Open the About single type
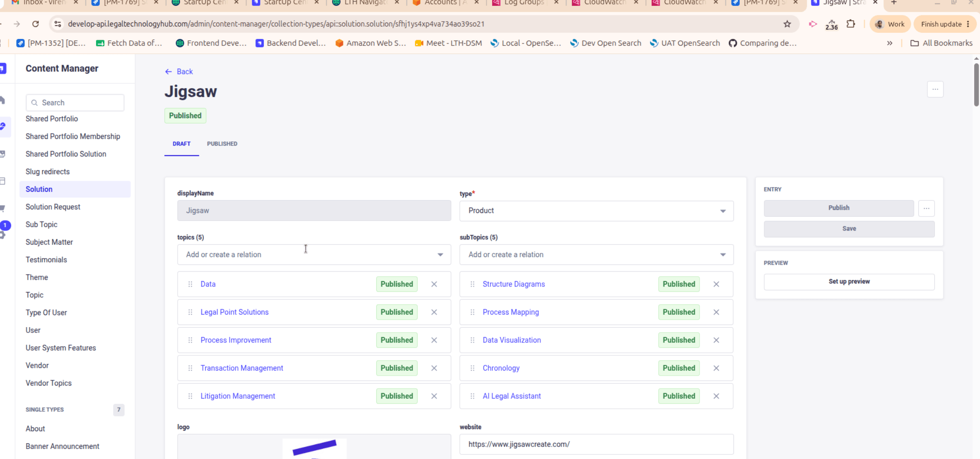The height and width of the screenshot is (459, 980). (x=35, y=429)
